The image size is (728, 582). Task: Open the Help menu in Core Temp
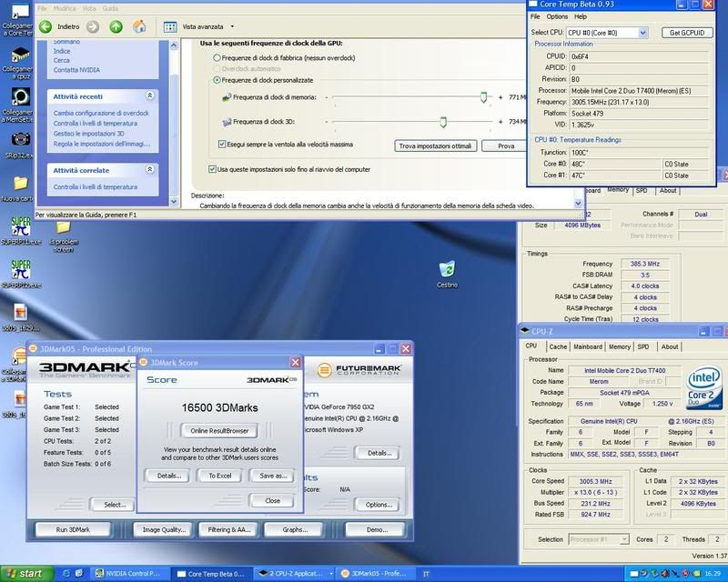click(581, 16)
